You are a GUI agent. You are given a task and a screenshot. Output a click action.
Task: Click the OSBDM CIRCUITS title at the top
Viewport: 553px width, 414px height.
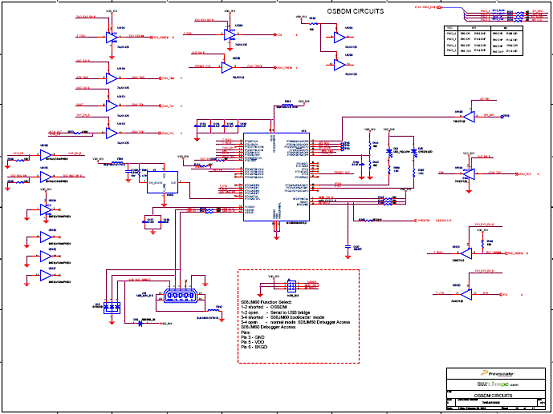[x=355, y=11]
